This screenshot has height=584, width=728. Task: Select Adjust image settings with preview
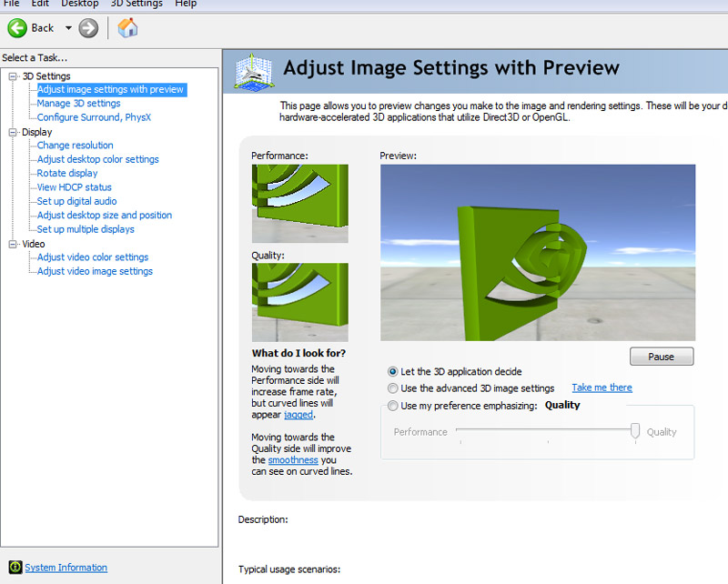pyautogui.click(x=110, y=89)
